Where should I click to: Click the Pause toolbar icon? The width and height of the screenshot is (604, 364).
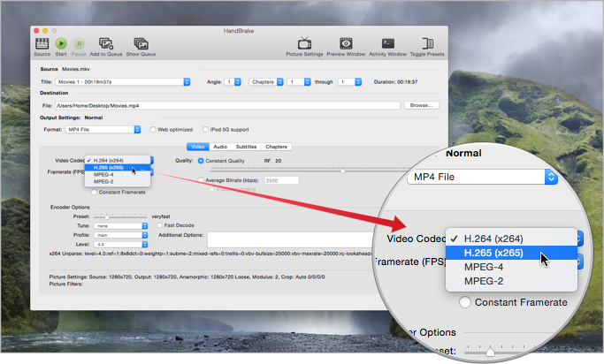click(x=79, y=43)
